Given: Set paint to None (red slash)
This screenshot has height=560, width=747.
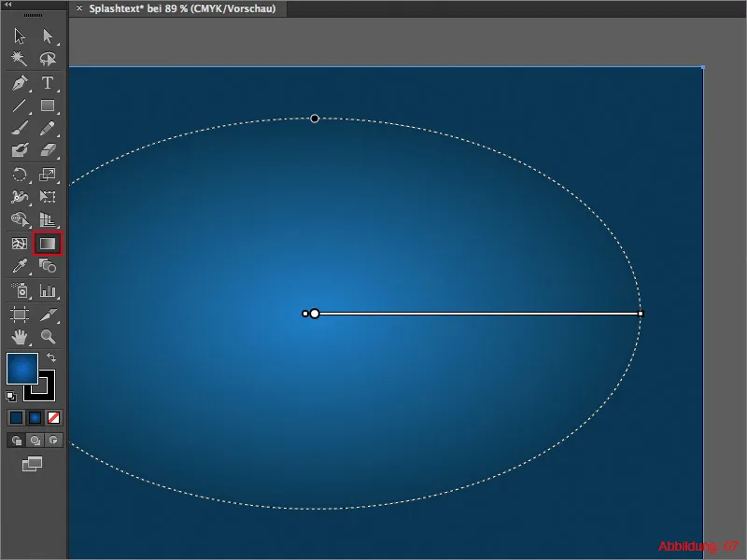Looking at the screenshot, I should coord(53,417).
